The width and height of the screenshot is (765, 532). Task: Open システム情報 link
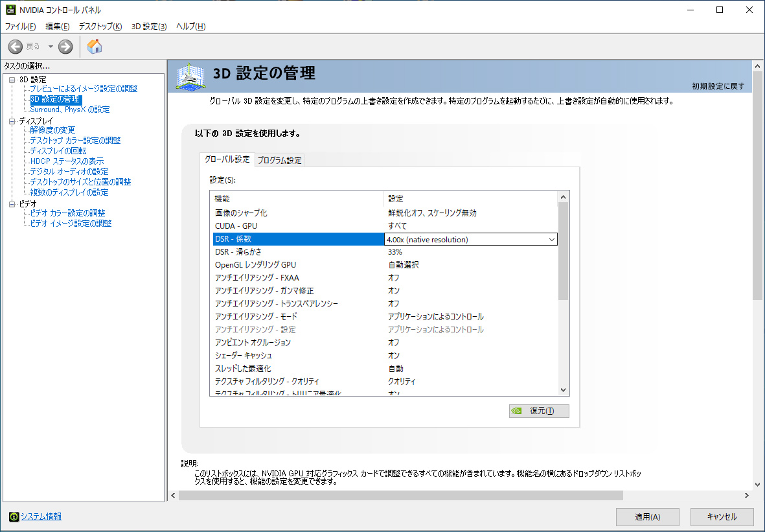click(x=41, y=516)
